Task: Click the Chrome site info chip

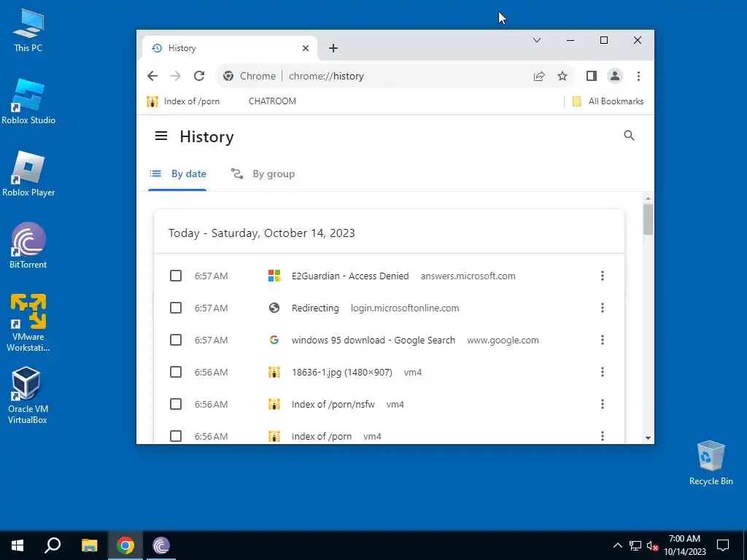Action: 249,76
